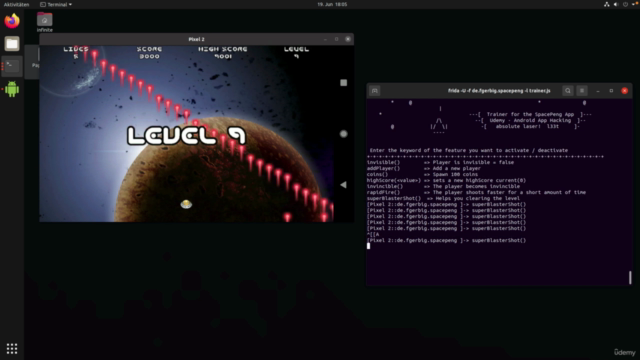Screen dimensions: 640x360
Task: Minimize the Pixel 2 emulator window
Action: tap(325, 39)
